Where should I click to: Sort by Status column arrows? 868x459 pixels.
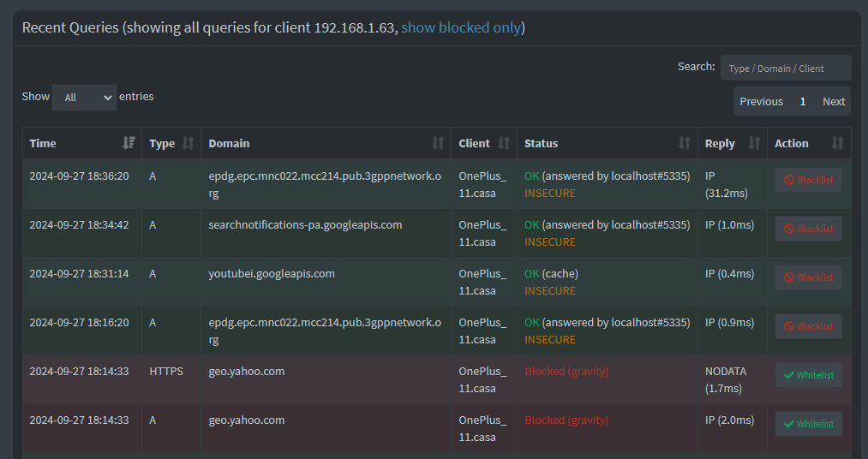point(685,143)
